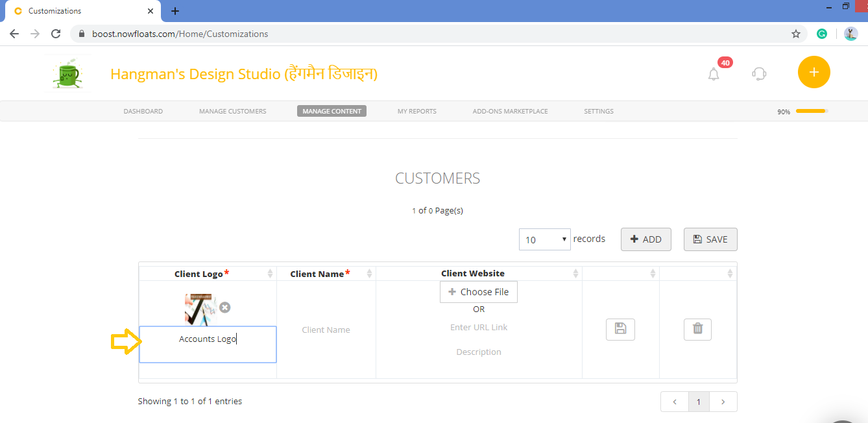Click the 'Showing 1 to 1 of 1 entries' text

tap(190, 402)
